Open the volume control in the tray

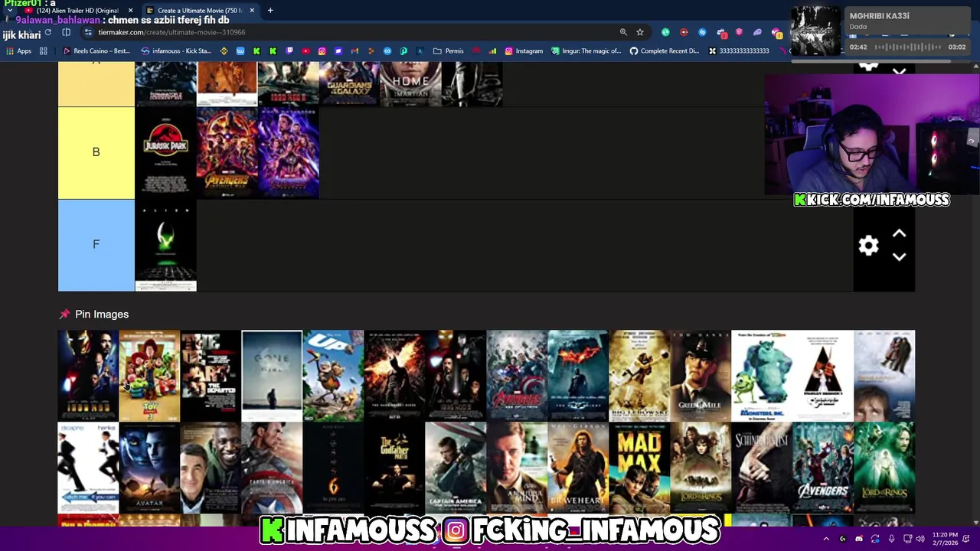click(x=920, y=539)
